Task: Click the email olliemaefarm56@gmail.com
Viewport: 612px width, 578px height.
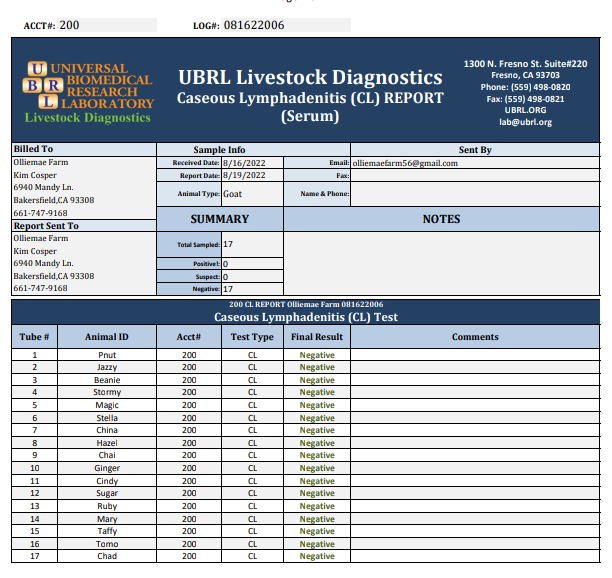Action: (x=405, y=163)
